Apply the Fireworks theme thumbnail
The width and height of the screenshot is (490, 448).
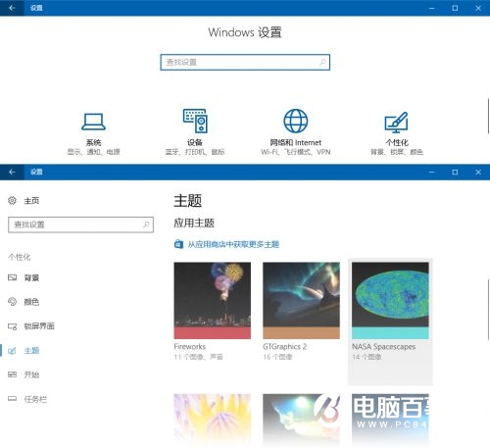coord(213,300)
